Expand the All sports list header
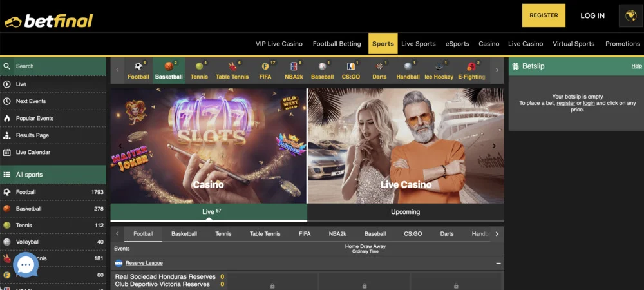644x290 pixels. [x=53, y=175]
